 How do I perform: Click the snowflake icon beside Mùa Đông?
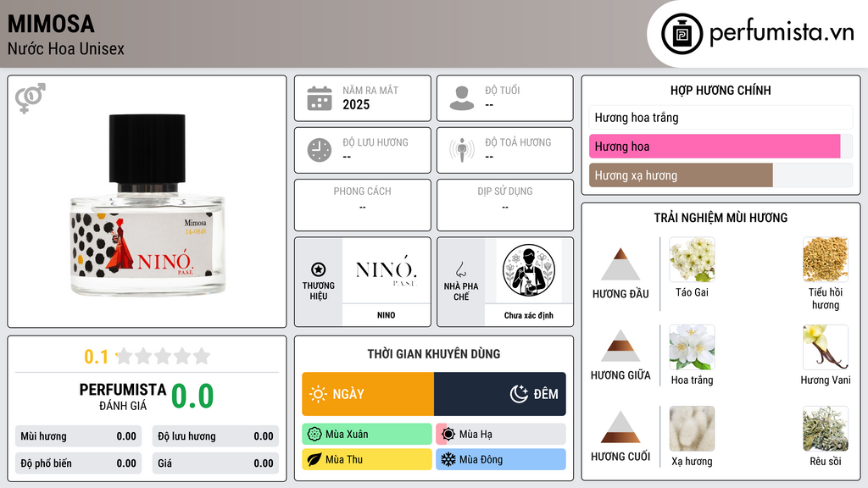tap(448, 460)
